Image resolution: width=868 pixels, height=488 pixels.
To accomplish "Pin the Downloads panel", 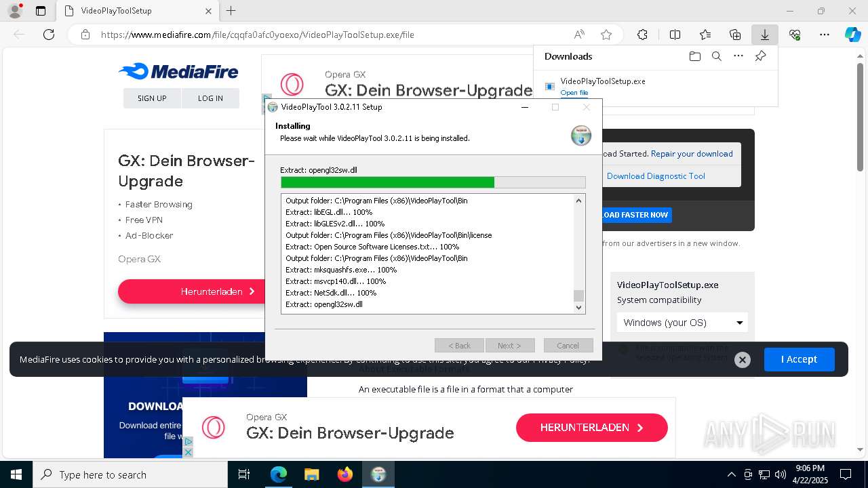I will [760, 56].
